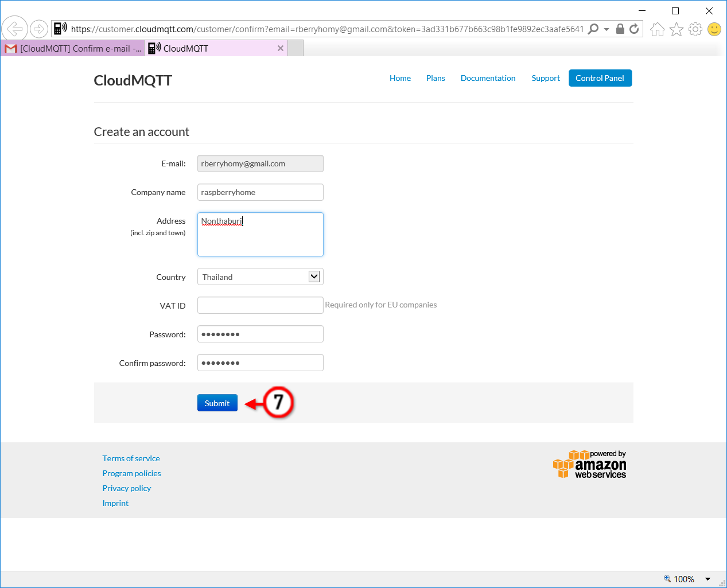Click the browser forward arrow button
The width and height of the screenshot is (727, 588).
pyautogui.click(x=39, y=28)
